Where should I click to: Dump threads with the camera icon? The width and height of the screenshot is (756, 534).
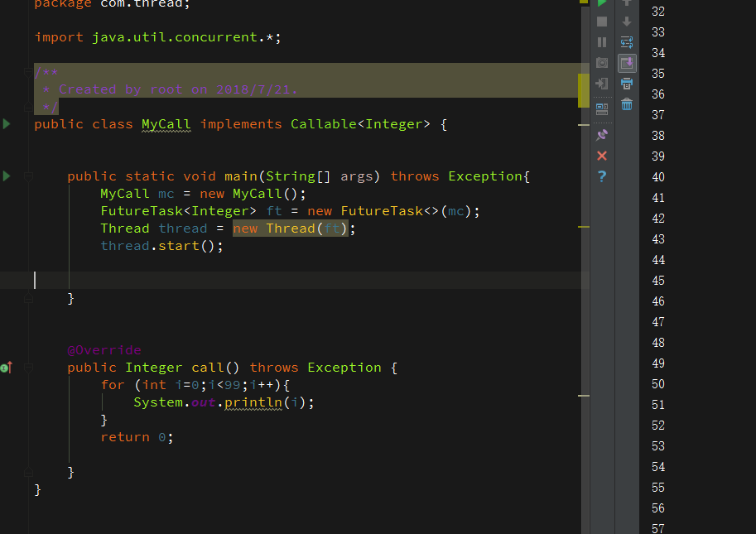[x=602, y=63]
